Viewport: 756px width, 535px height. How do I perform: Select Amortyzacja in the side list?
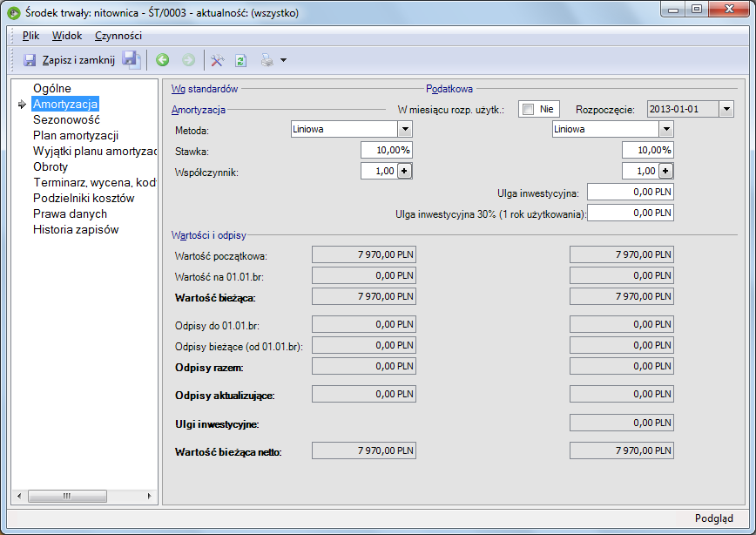[x=65, y=104]
